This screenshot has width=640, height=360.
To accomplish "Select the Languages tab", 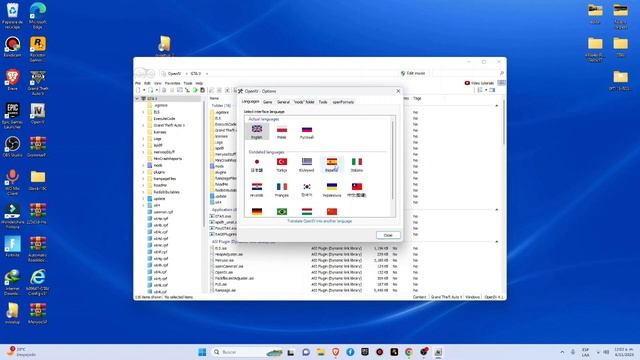I will [250, 101].
